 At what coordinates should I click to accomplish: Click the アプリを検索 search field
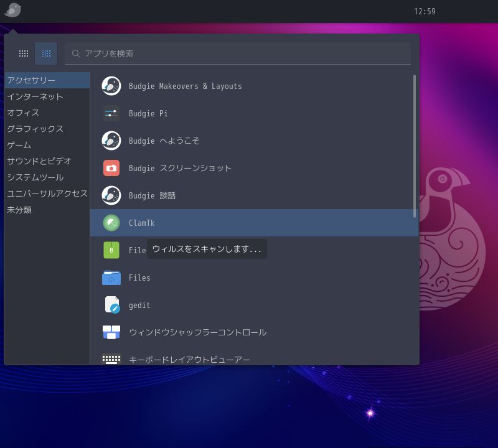click(x=238, y=54)
